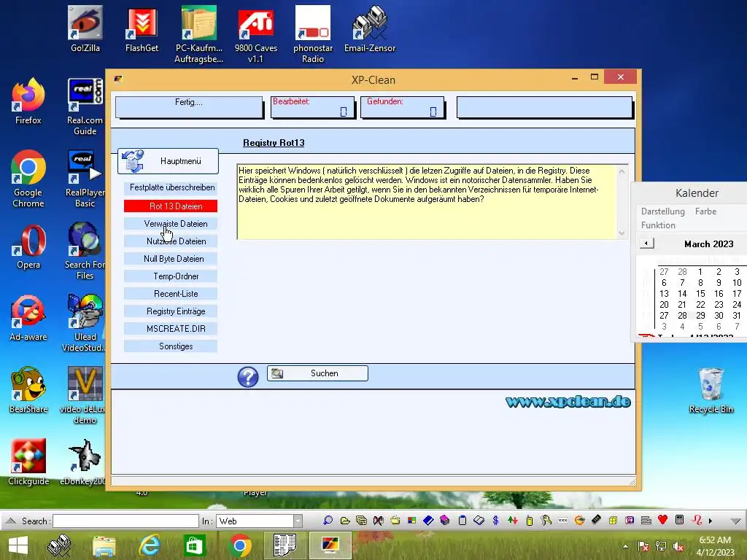The width and height of the screenshot is (747, 560).
Task: Go to previous month in Kalender
Action: click(646, 244)
